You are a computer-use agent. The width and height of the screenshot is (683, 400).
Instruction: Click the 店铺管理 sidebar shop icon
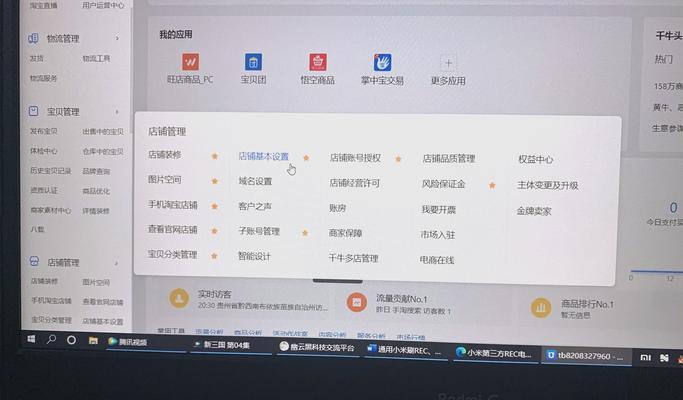click(34, 261)
